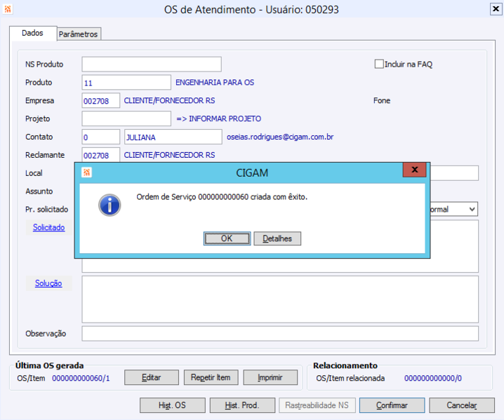Enable the Incluir na FAQ checkbox

tap(379, 64)
